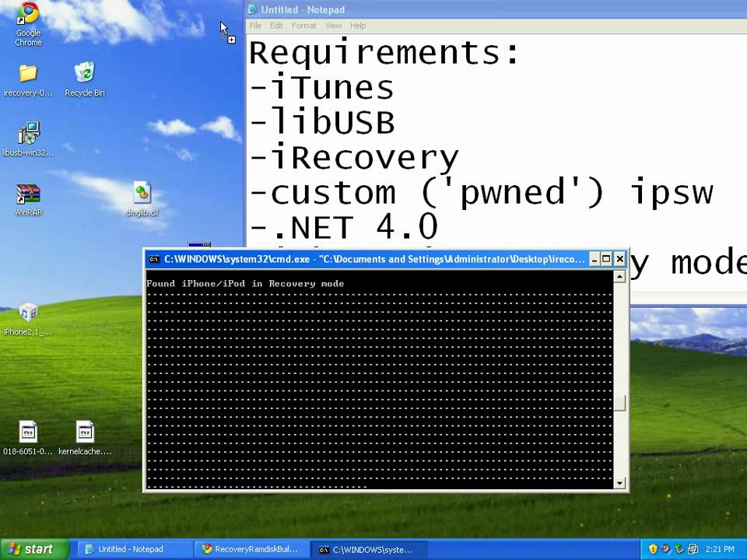
Task: Click the "-iTunes" line in Notepad
Action: pos(321,88)
